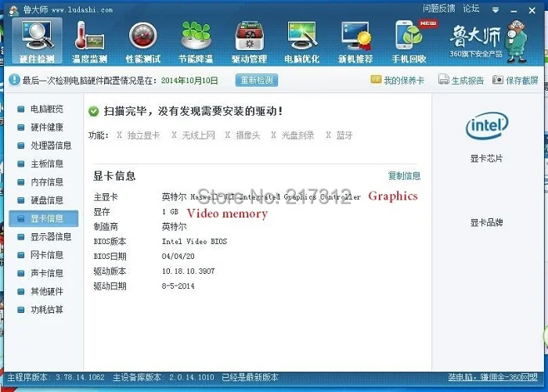The width and height of the screenshot is (548, 392).
Task: Click the 独立显卡 feature indicator
Action: (x=139, y=135)
